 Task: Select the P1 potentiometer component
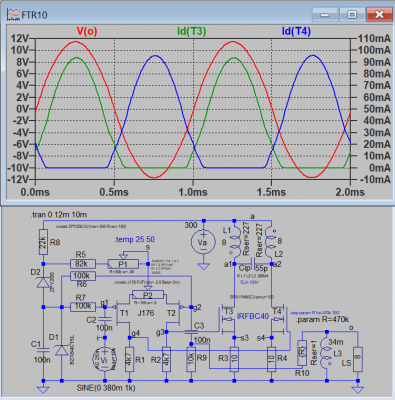click(123, 263)
